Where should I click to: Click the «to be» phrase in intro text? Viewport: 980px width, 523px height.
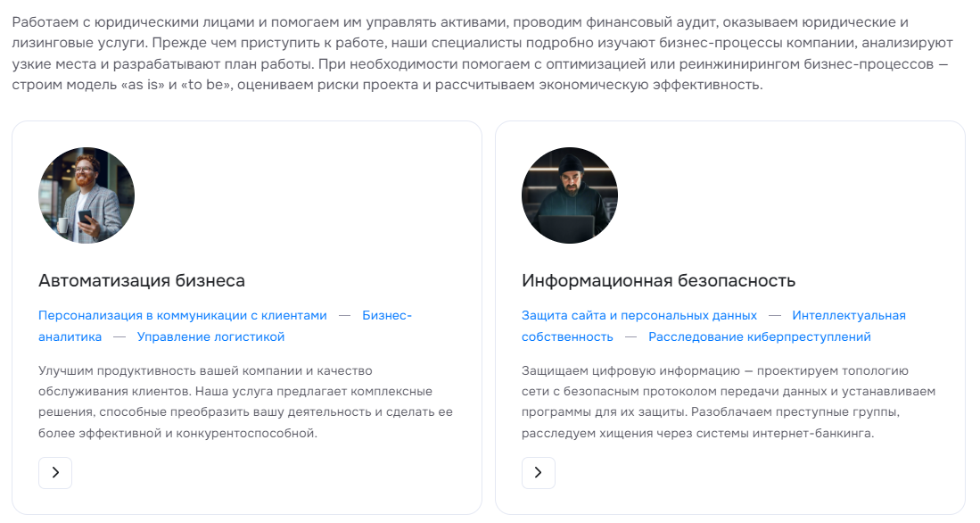click(x=207, y=85)
